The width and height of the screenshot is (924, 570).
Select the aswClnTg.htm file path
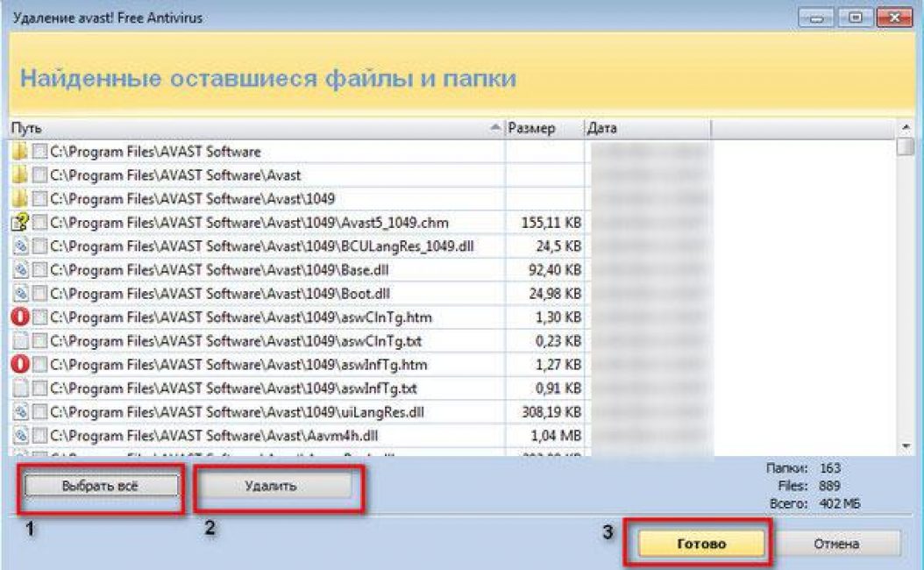(241, 317)
